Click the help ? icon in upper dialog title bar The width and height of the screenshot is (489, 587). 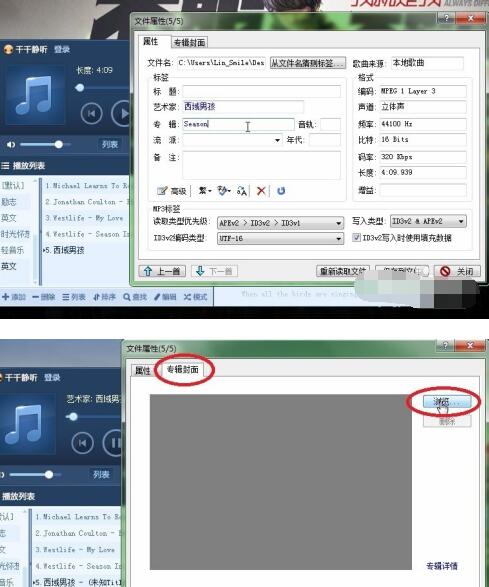click(446, 18)
